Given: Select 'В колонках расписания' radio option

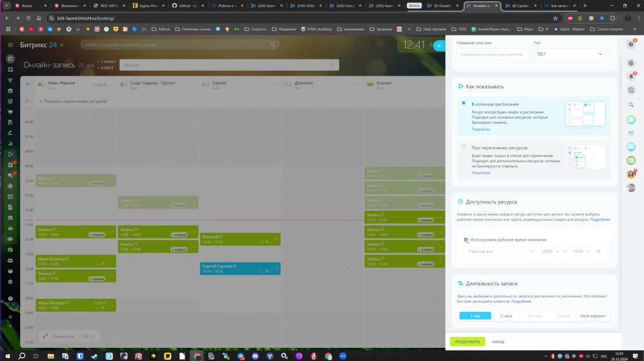Looking at the screenshot, I should pyautogui.click(x=464, y=103).
